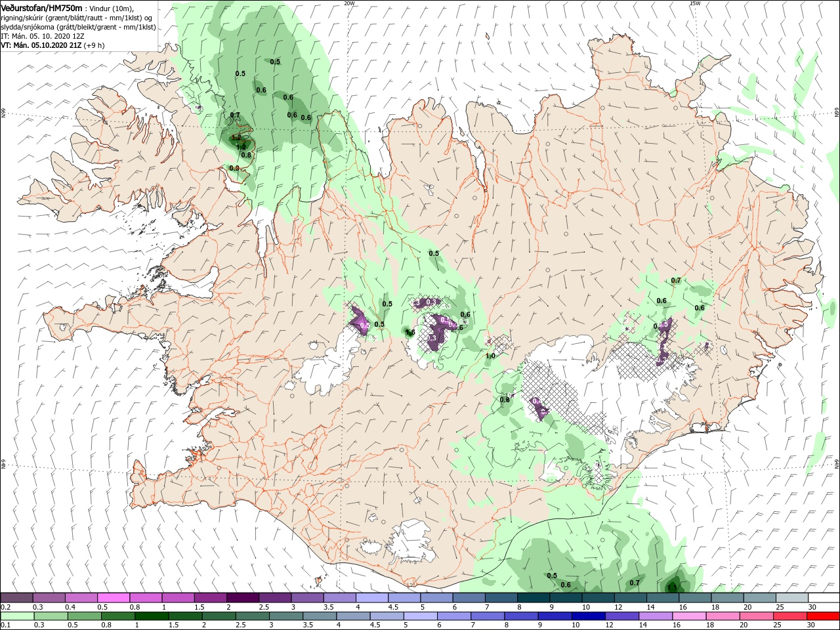This screenshot has width=840, height=630.
Task: Select darkest purple swatch labeled 2 in snow scale
Action: [x=243, y=598]
